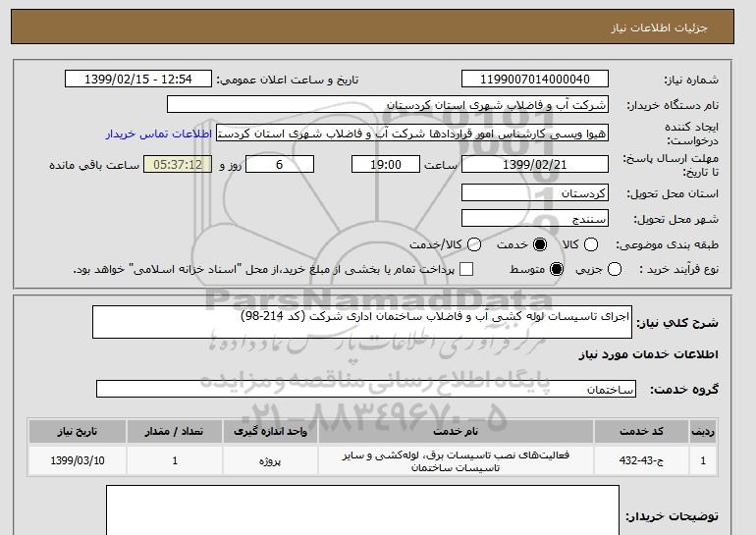This screenshot has height=535, width=756.
Task: Click the remaining days field showing 6
Action: point(280,164)
